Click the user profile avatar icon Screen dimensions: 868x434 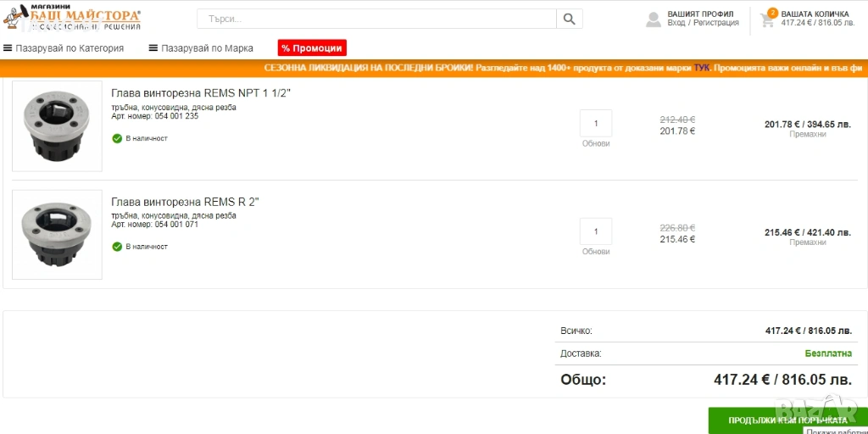click(x=654, y=19)
